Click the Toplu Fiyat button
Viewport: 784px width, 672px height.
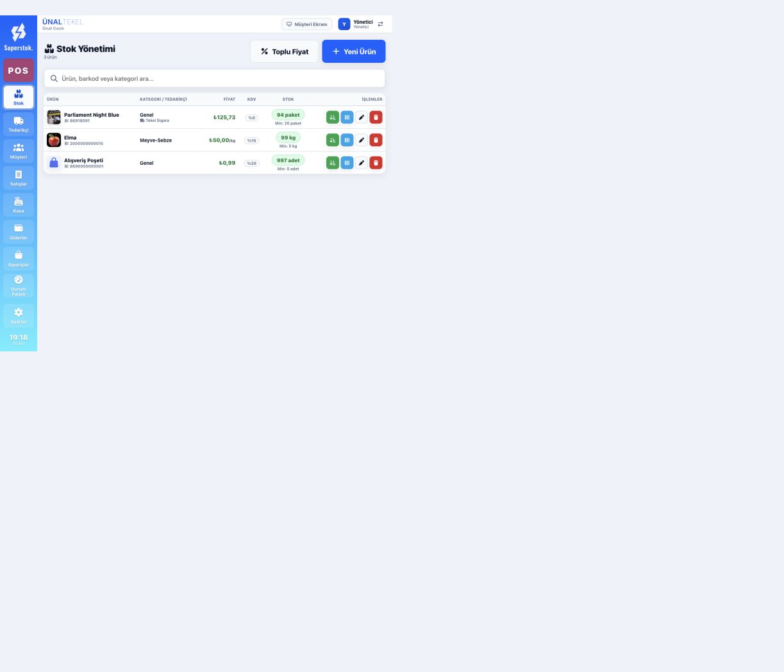[x=285, y=51]
